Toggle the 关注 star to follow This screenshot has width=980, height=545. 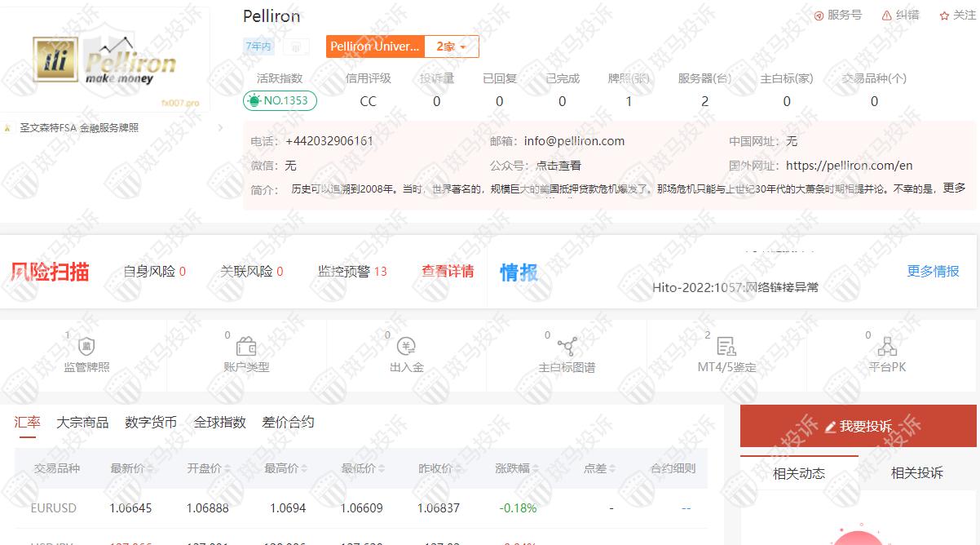[944, 16]
